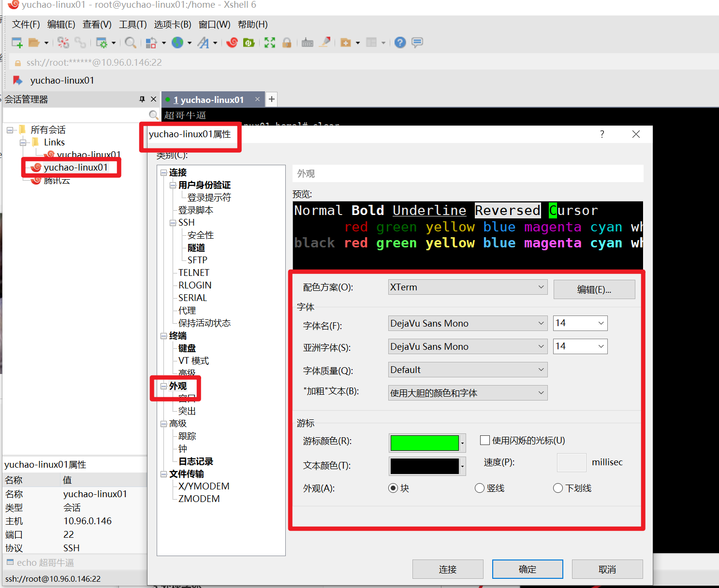Open the font quality Default dropdown
This screenshot has width=719, height=588.
point(468,370)
